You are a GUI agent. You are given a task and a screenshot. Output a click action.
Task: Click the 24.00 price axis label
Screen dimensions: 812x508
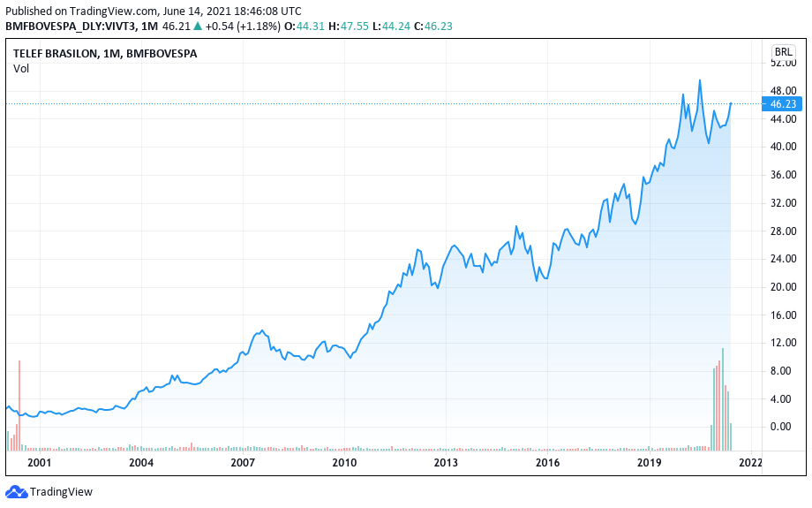[784, 259]
